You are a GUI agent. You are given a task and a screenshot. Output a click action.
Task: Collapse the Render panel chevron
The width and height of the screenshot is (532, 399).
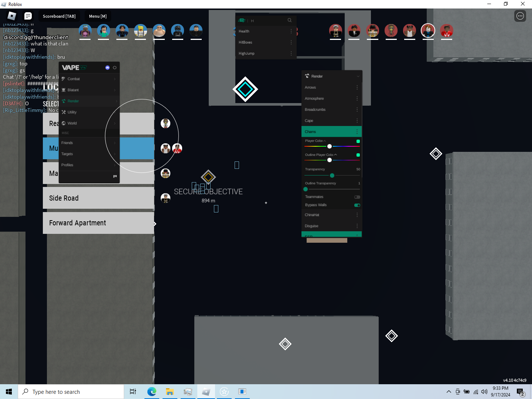(x=358, y=76)
